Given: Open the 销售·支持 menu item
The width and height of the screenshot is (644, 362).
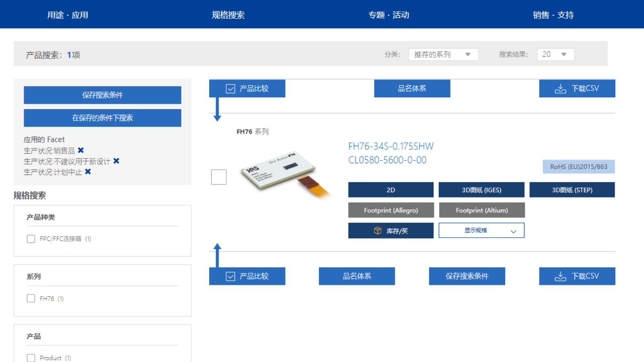Looking at the screenshot, I should tap(553, 14).
